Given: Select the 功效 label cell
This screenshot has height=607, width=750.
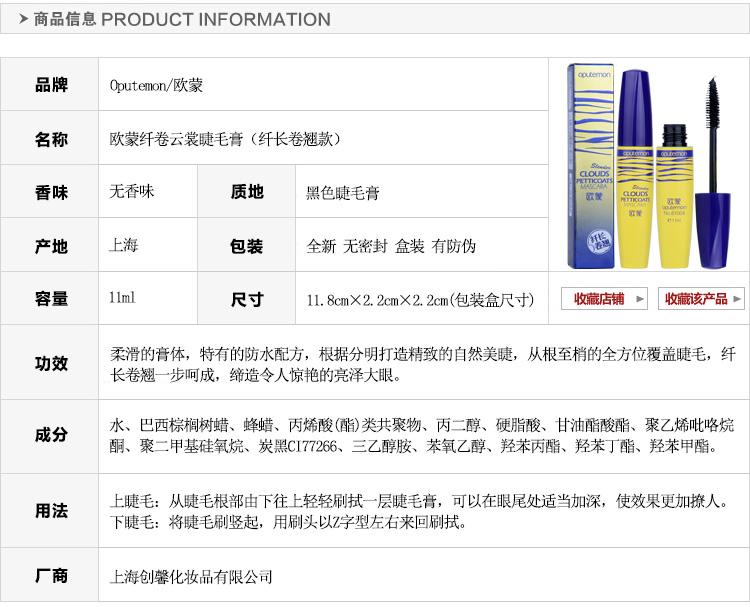Looking at the screenshot, I should [x=50, y=363].
